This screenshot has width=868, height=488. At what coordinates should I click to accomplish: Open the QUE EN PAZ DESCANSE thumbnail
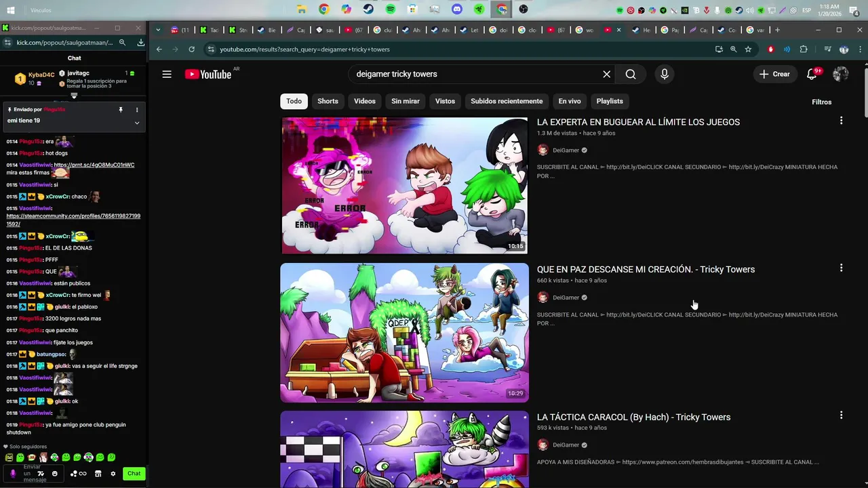[405, 333]
